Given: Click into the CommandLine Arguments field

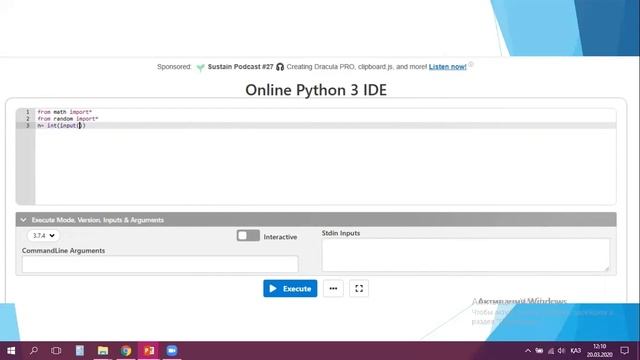Looking at the screenshot, I should click(x=160, y=264).
